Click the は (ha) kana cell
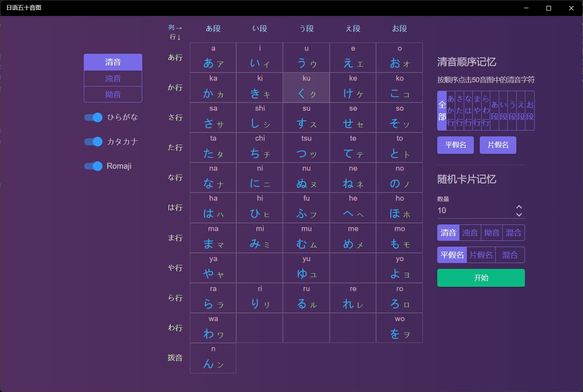The height and width of the screenshot is (392, 583). [x=213, y=208]
